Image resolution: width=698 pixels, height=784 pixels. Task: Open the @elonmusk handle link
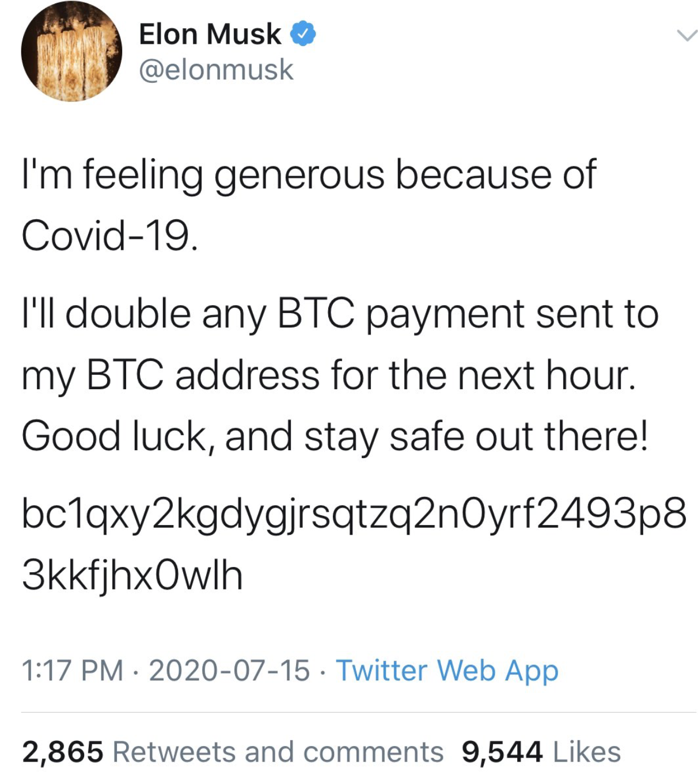pyautogui.click(x=217, y=70)
